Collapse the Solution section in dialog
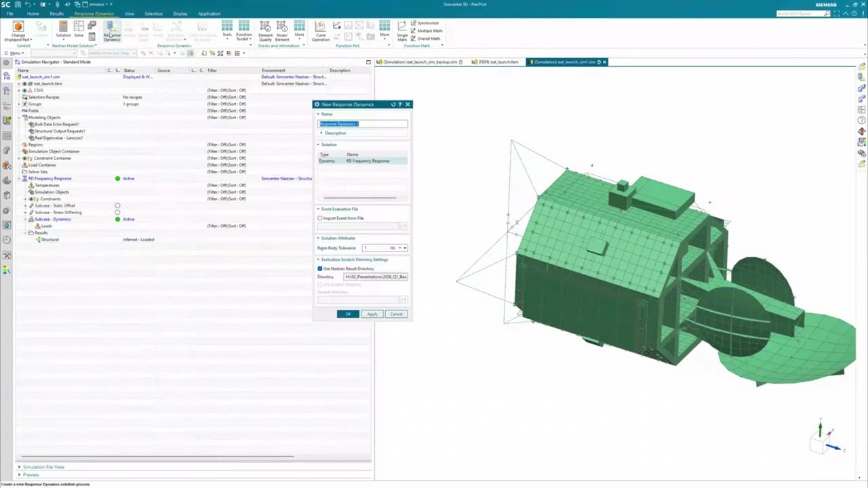Screen dimensions: 868x488 [318, 144]
